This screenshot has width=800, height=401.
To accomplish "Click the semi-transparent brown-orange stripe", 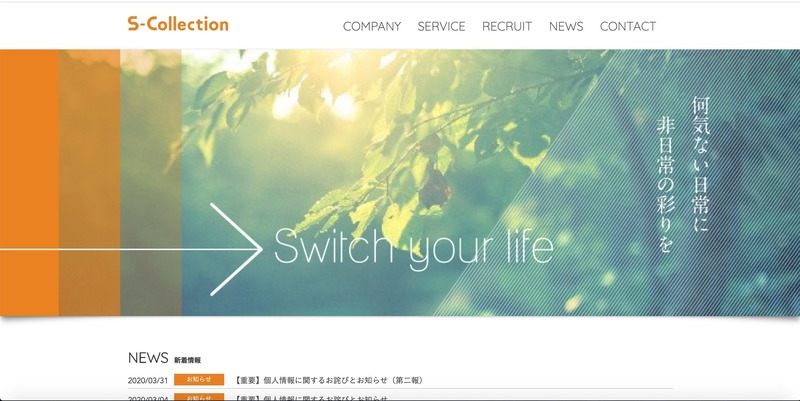I will [x=90, y=182].
